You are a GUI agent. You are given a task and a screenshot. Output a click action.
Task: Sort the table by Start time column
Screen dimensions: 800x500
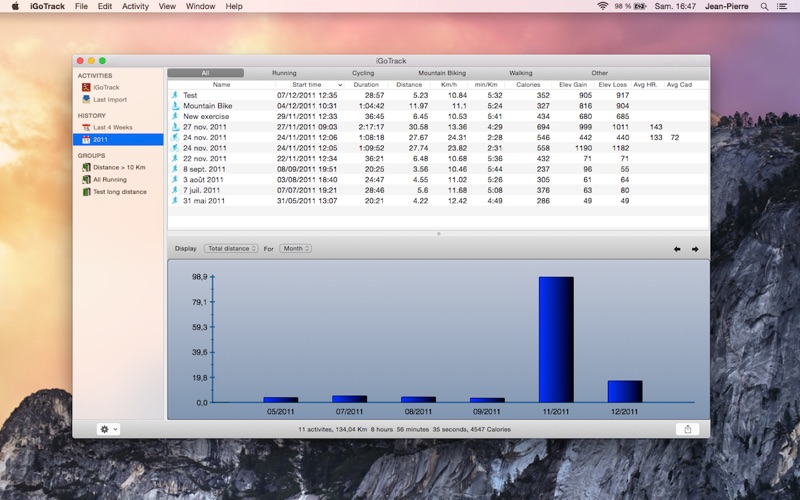click(307, 85)
